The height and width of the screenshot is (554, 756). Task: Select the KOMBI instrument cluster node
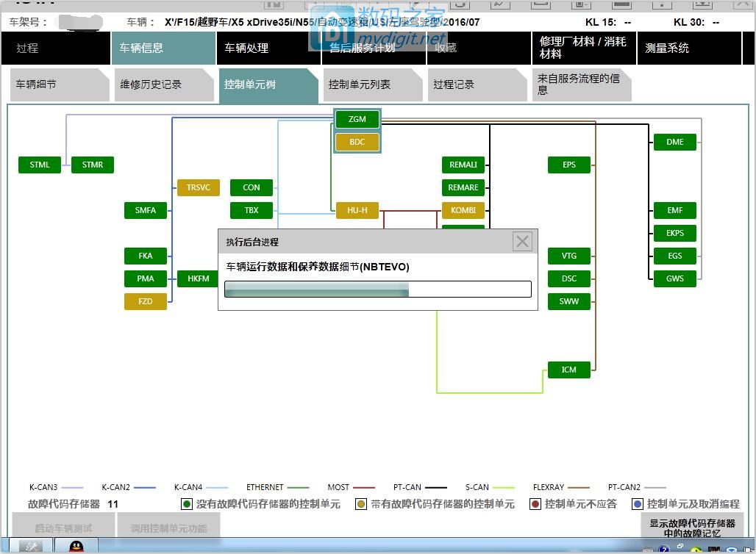coord(463,210)
